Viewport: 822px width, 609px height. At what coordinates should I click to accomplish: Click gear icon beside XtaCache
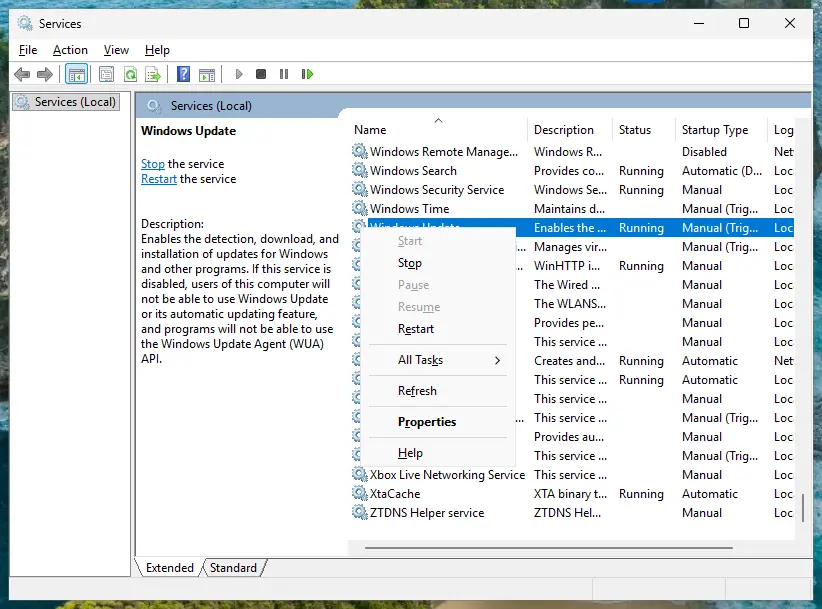[360, 493]
